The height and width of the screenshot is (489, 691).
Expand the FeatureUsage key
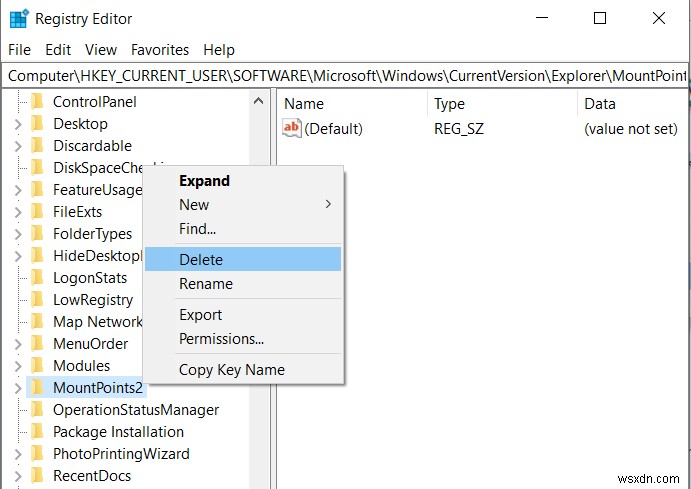18,190
